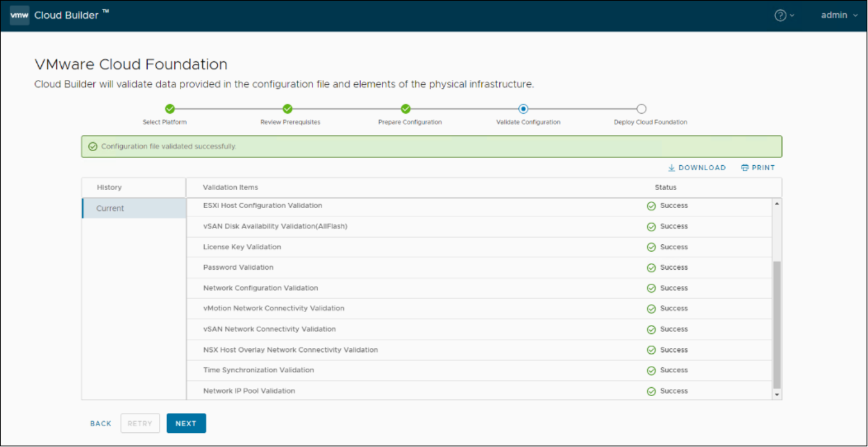Click Network IP Pool Validation row text
The height and width of the screenshot is (447, 868).
249,391
